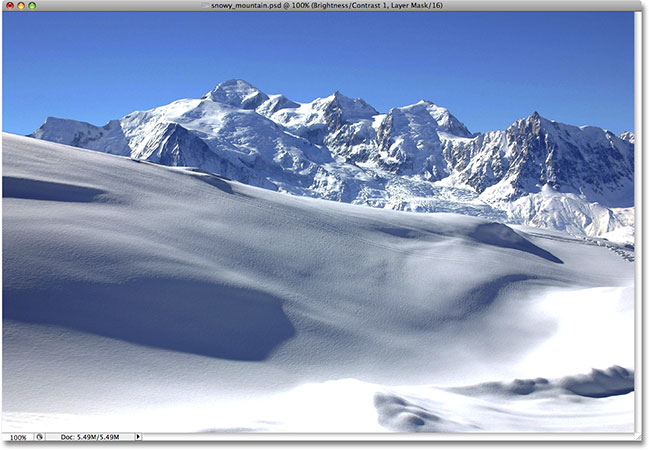This screenshot has width=649, height=450.
Task: Click the 100% zoom level field
Action: click(x=18, y=437)
